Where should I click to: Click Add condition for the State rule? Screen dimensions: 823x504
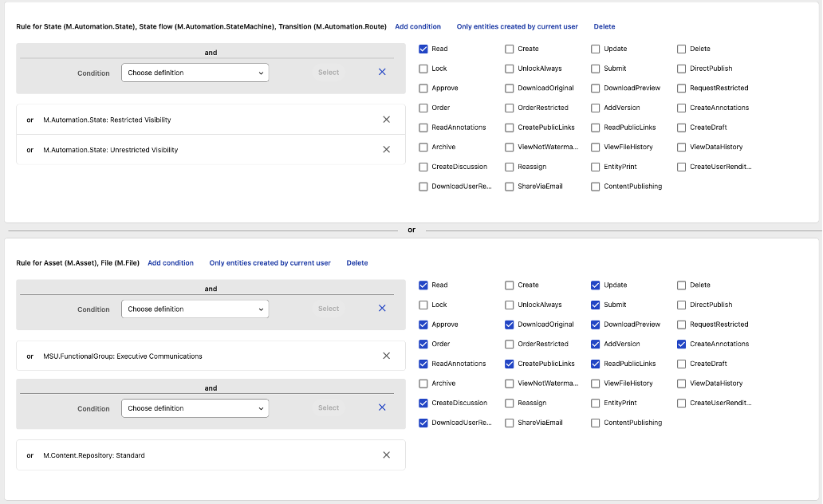[x=418, y=26]
